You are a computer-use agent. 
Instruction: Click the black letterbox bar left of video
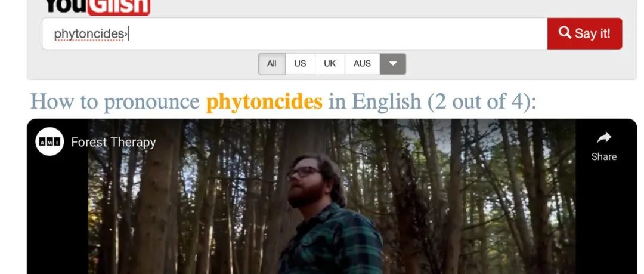57,214
